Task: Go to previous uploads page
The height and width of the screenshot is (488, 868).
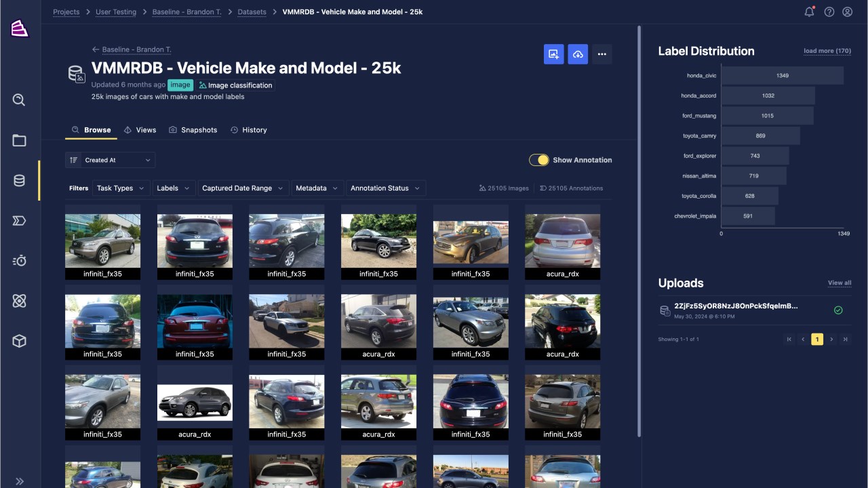Action: [x=803, y=339]
